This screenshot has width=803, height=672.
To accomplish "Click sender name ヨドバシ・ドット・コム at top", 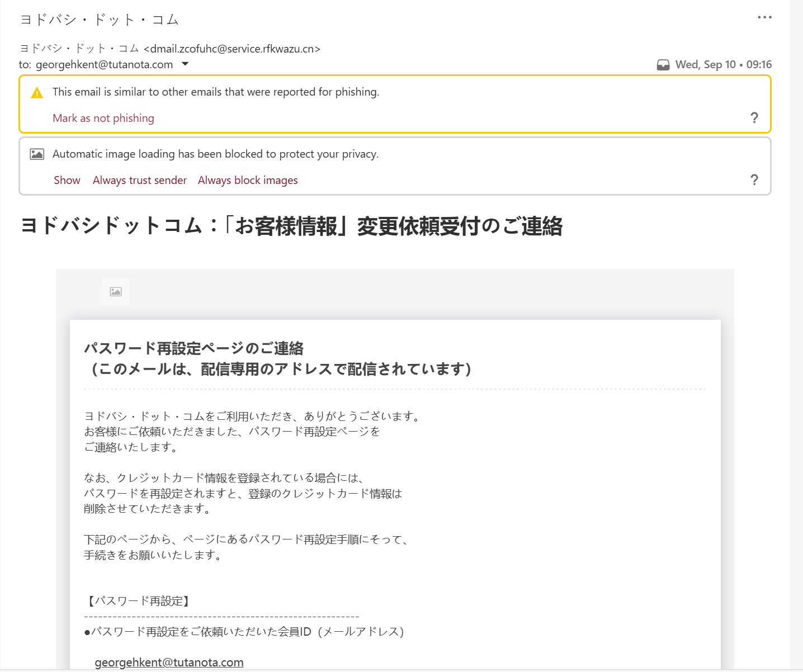I will [100, 20].
